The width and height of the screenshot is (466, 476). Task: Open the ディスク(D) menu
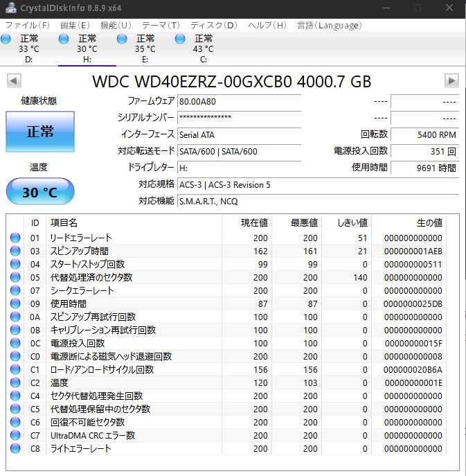point(213,25)
